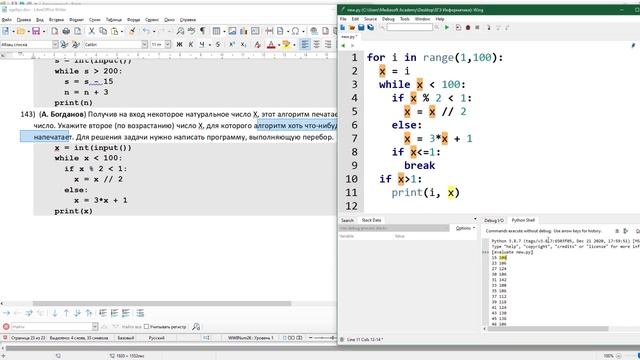Click the Open file icon in Wing
640x360 pixels.
pyautogui.click(x=352, y=27)
